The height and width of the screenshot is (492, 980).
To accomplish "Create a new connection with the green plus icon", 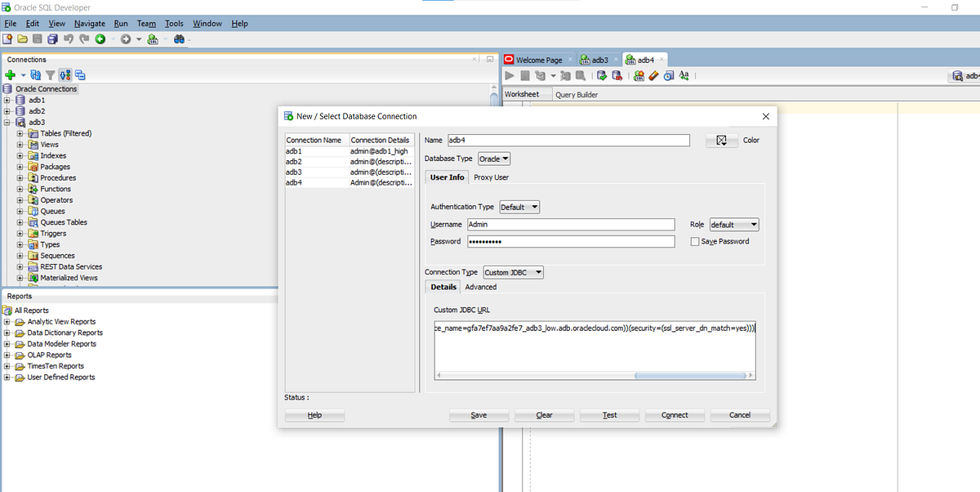I will tap(11, 74).
